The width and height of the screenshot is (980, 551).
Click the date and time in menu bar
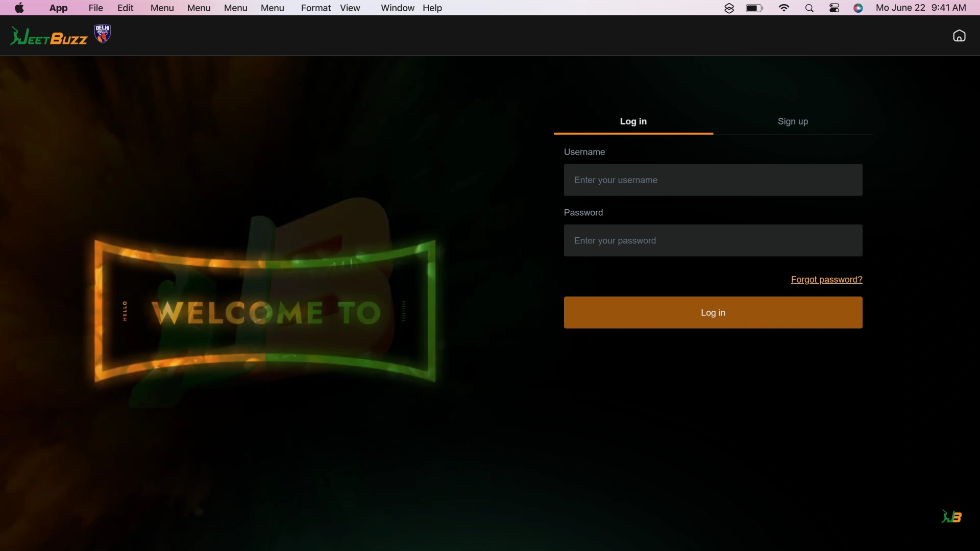tap(921, 8)
